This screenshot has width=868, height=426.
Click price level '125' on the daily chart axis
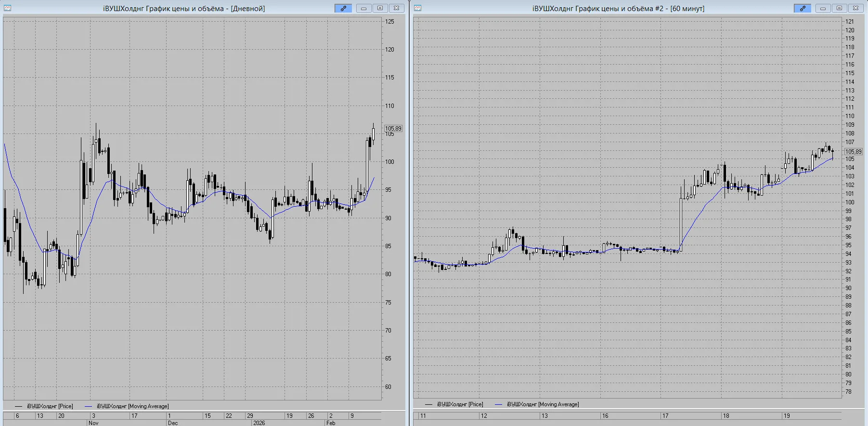[x=389, y=21]
